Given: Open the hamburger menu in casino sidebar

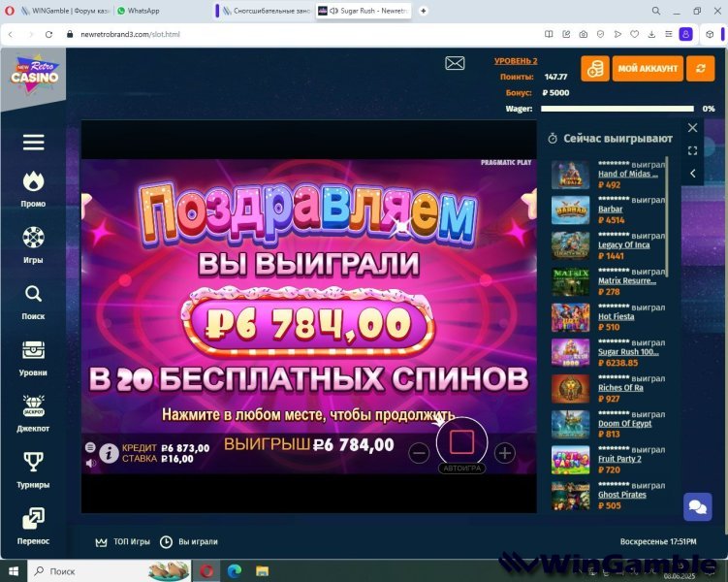Looking at the screenshot, I should pyautogui.click(x=33, y=143).
